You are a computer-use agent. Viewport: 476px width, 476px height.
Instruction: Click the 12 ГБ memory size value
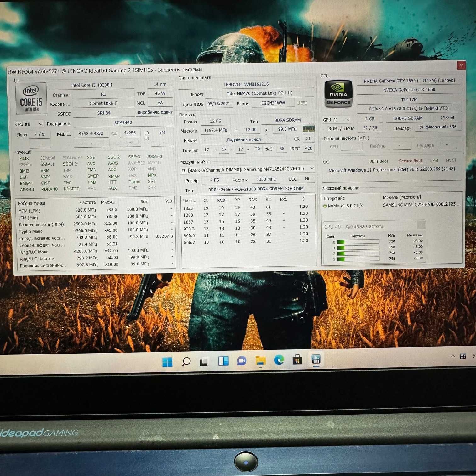click(x=216, y=121)
